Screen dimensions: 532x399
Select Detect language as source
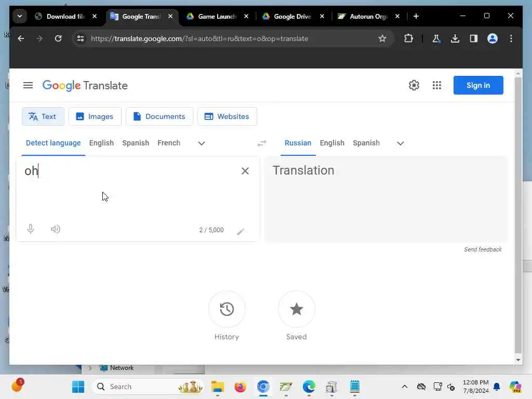pyautogui.click(x=54, y=143)
